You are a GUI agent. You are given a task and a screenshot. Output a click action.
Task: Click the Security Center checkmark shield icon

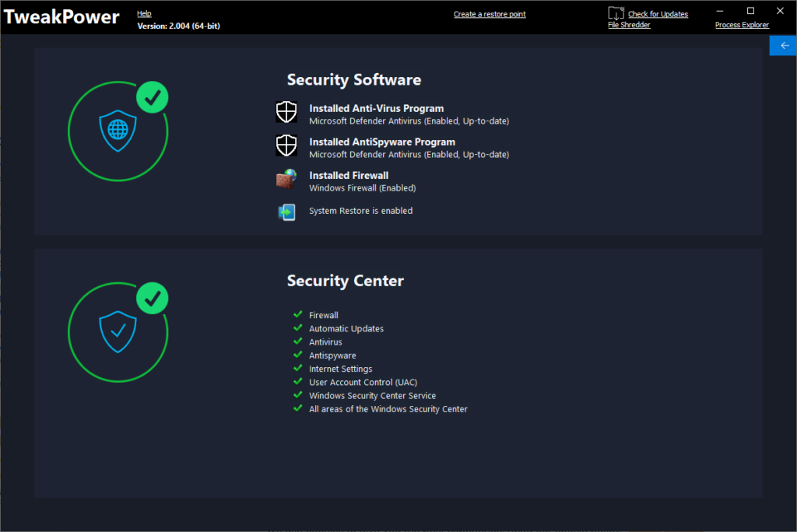[x=118, y=332]
